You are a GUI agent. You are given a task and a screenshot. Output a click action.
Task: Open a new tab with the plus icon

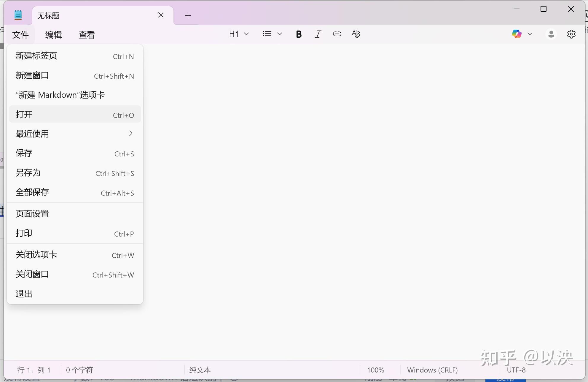188,15
